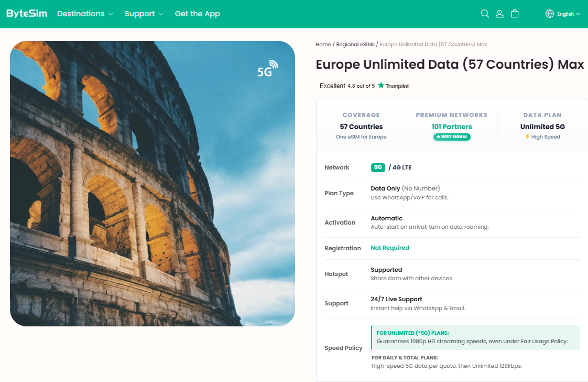Viewport: 588px width, 382px height.
Task: Expand the Support dropdown menu
Action: [x=144, y=14]
